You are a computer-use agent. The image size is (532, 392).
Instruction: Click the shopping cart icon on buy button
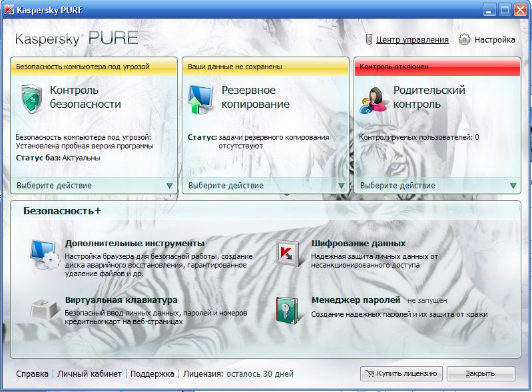coord(370,373)
